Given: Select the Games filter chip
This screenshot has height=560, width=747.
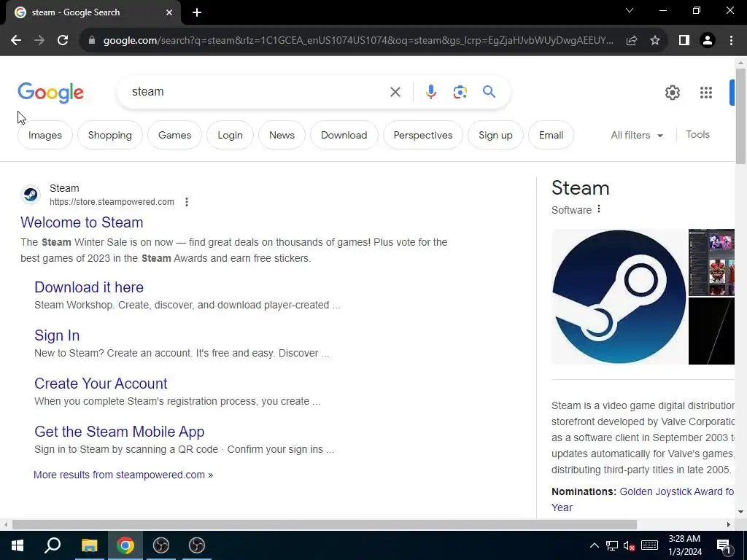Looking at the screenshot, I should click(175, 135).
